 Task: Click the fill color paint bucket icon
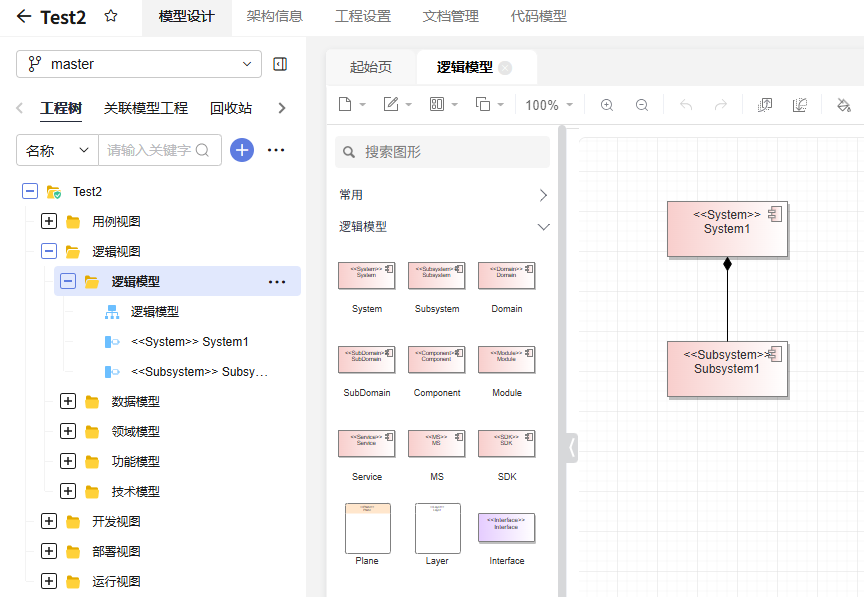(x=843, y=105)
